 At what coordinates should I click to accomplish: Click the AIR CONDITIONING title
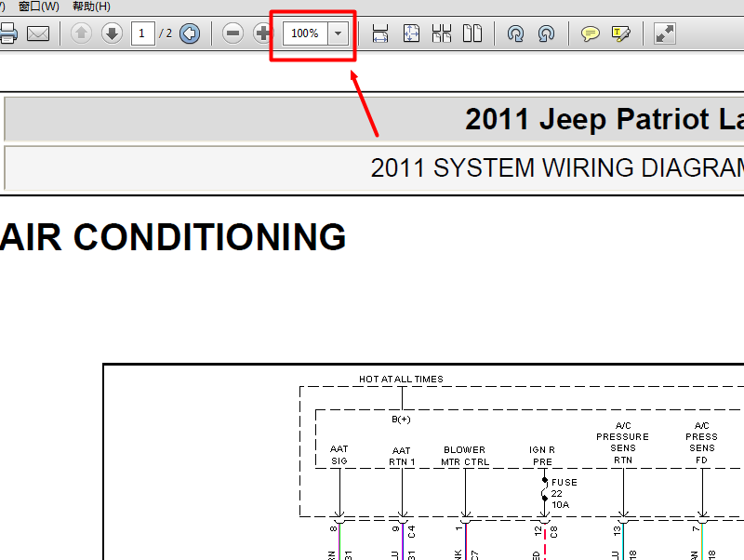point(173,237)
